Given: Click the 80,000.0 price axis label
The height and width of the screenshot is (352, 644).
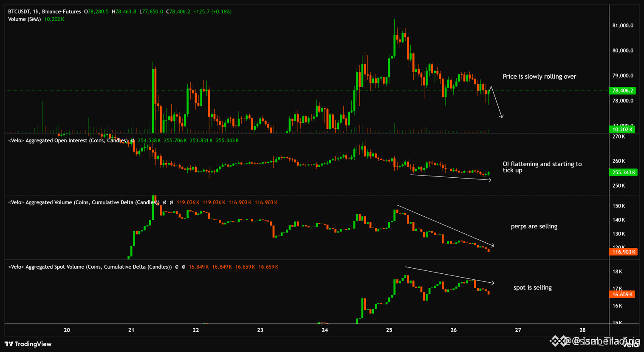Looking at the screenshot, I should pyautogui.click(x=623, y=51).
